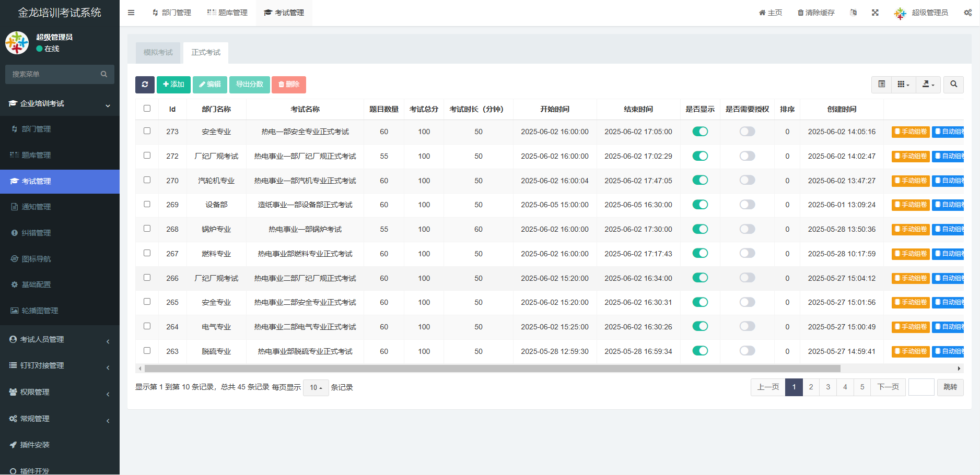Expand the 权限管理 menu group

tap(60, 393)
